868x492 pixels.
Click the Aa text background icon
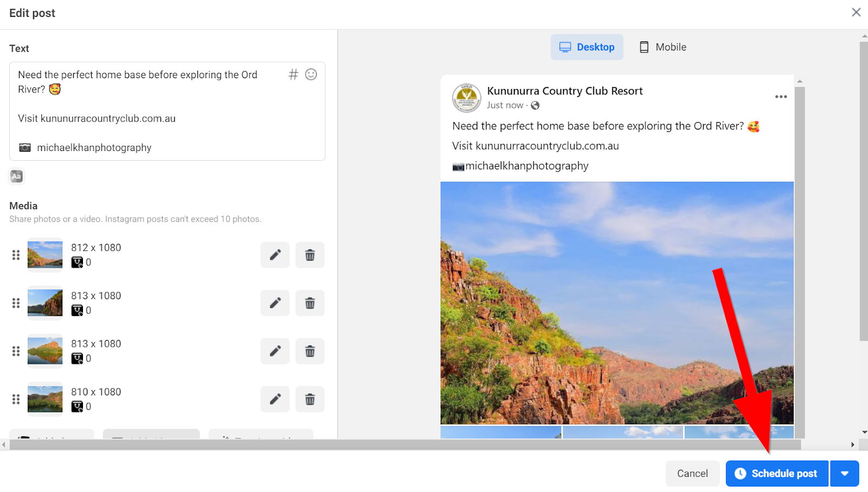[x=17, y=176]
